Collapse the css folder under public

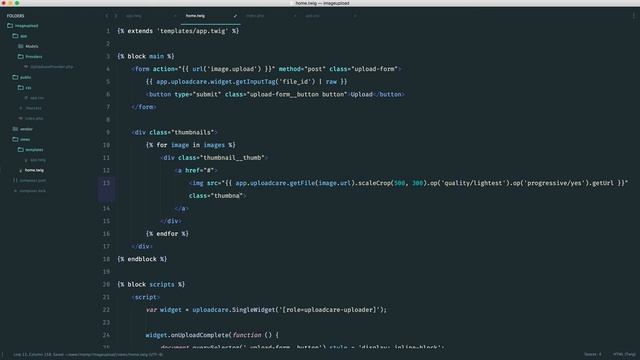click(x=24, y=88)
